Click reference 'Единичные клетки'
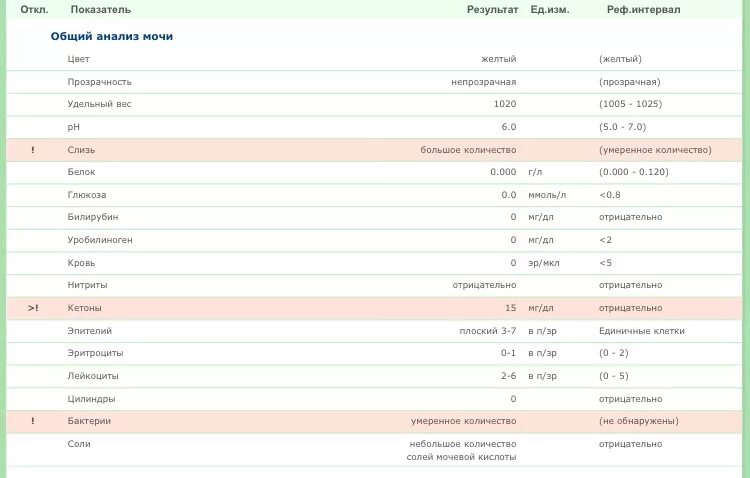Screen dimensions: 750x478 point(642,331)
